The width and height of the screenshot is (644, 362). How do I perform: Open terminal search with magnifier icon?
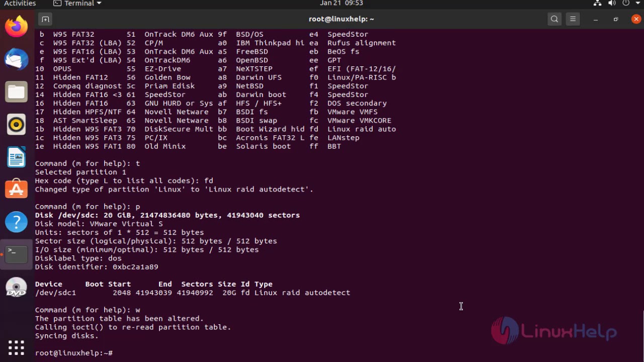click(x=554, y=19)
